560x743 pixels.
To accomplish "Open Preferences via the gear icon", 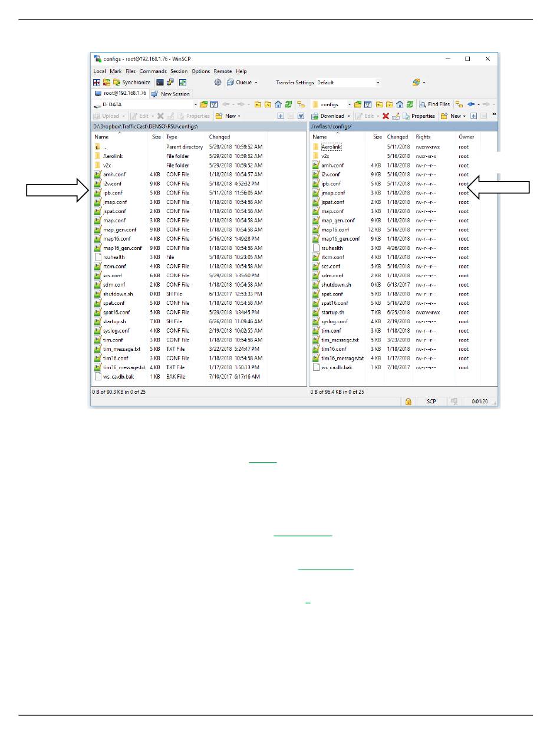I will coord(218,83).
